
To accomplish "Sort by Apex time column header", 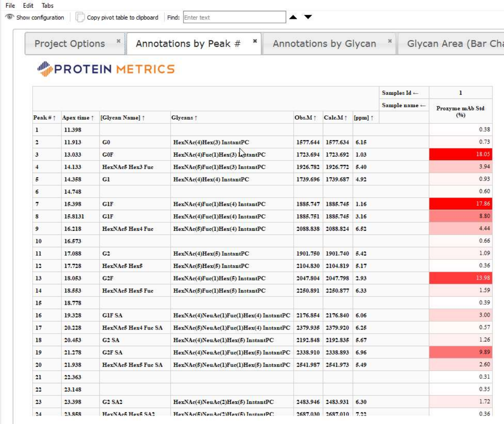I will pos(78,118).
